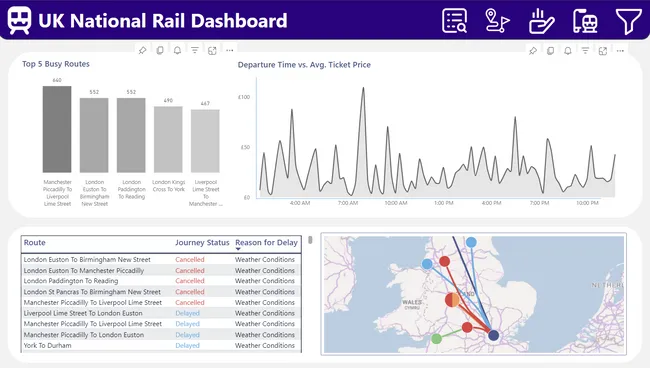Viewport: 650px width, 368px height.
Task: Show filters affecting Top 5 Busy Routes visual
Action: click(195, 51)
